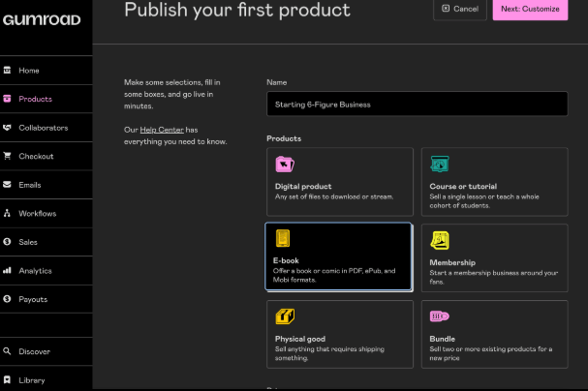Choose the Bundle product type card

(x=495, y=334)
